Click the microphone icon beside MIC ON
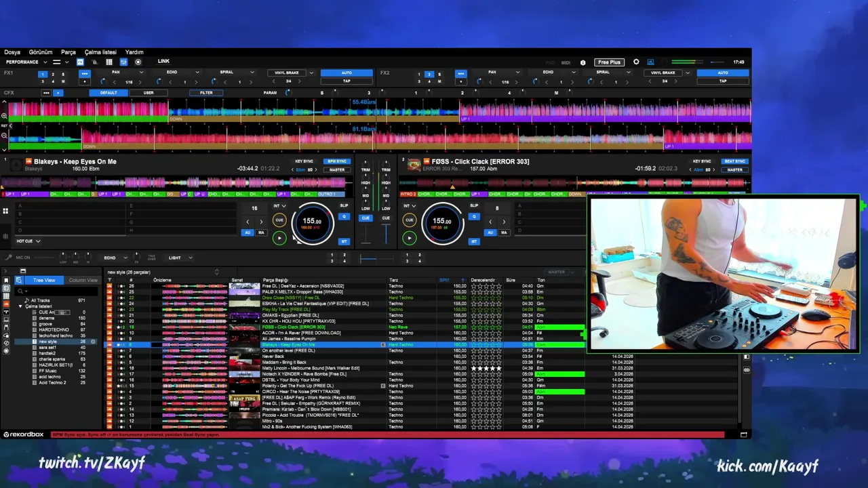Viewport: 868px width, 488px height. point(8,258)
